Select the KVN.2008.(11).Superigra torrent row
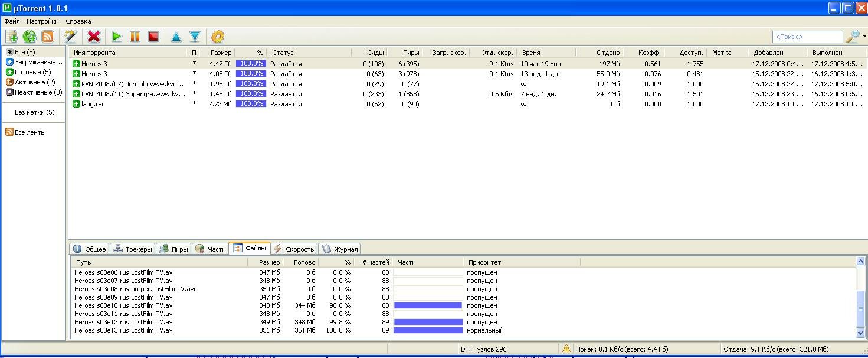The width and height of the screenshot is (868, 358). pos(467,94)
